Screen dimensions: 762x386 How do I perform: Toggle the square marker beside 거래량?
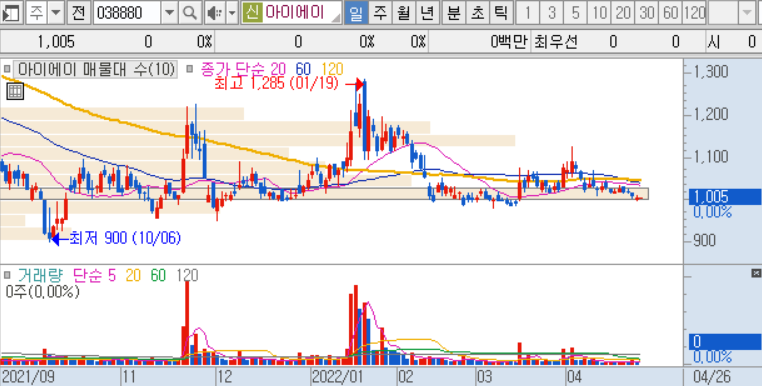pos(7,276)
